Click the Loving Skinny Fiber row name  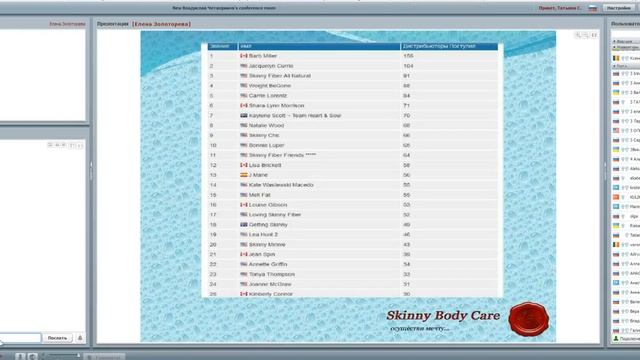(275, 215)
